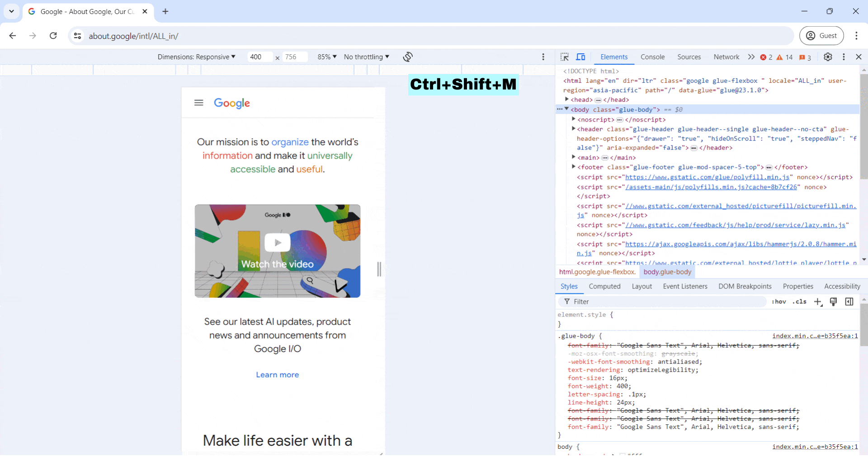Open the tab search dropdown
The height and width of the screenshot is (466, 868).
[11, 11]
